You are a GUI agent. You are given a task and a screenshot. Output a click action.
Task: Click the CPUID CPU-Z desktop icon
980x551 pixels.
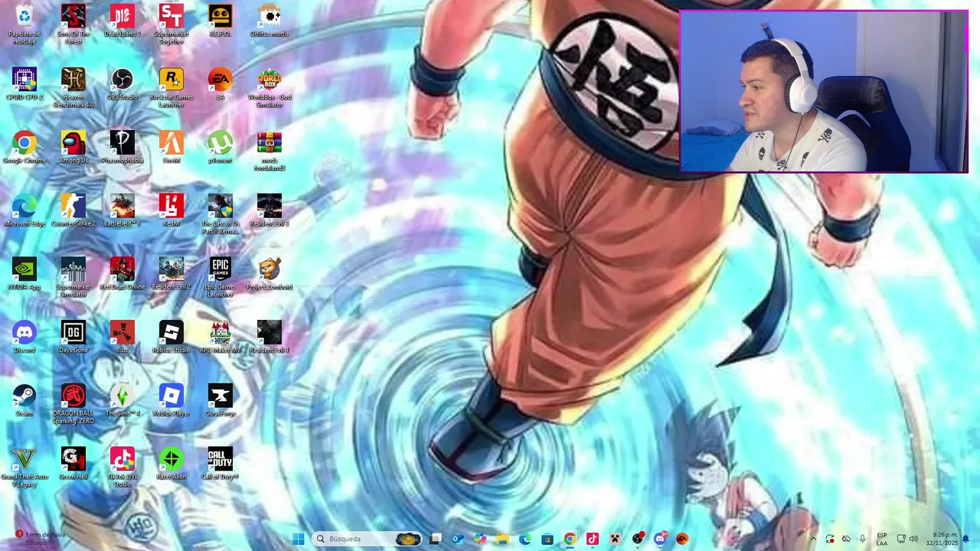pyautogui.click(x=24, y=84)
